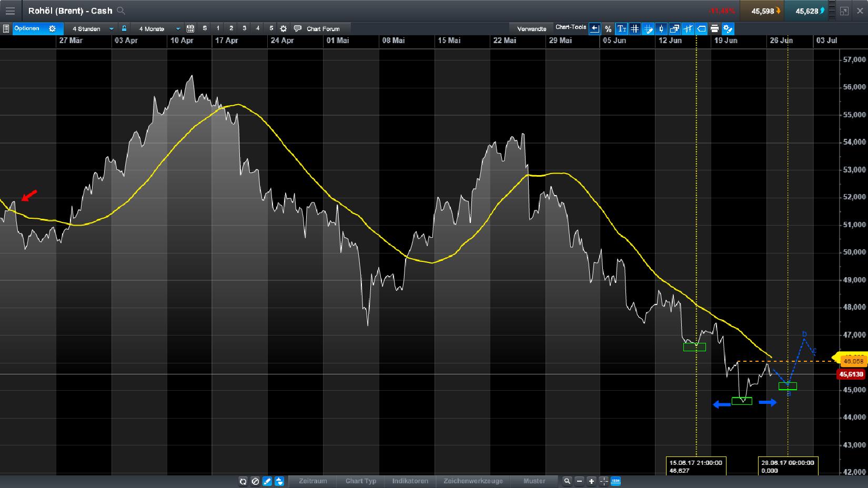Screen dimensions: 868x488
Task: Open the Zeitraum dropdown at the bottom
Action: 312,481
